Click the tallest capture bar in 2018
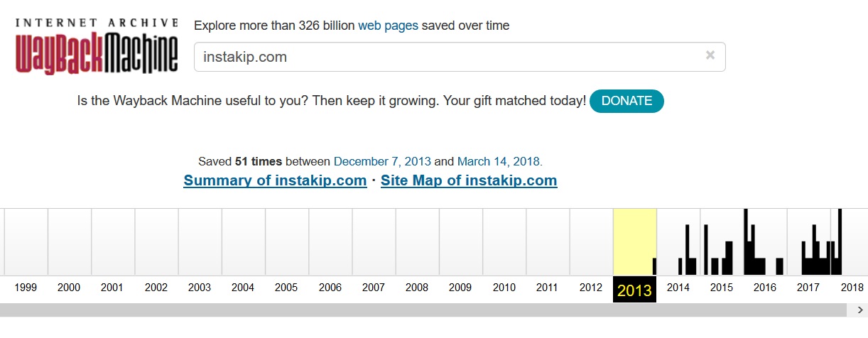Viewport: 868px width, 338px height. [840, 241]
